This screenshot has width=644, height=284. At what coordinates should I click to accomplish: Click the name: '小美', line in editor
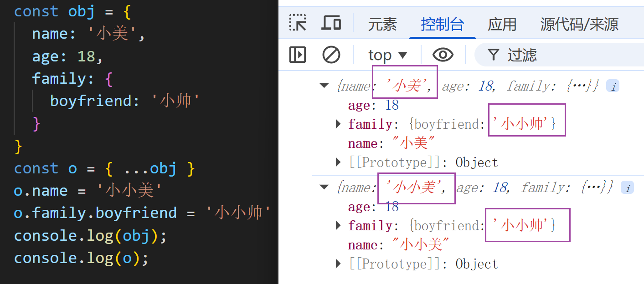coord(88,34)
